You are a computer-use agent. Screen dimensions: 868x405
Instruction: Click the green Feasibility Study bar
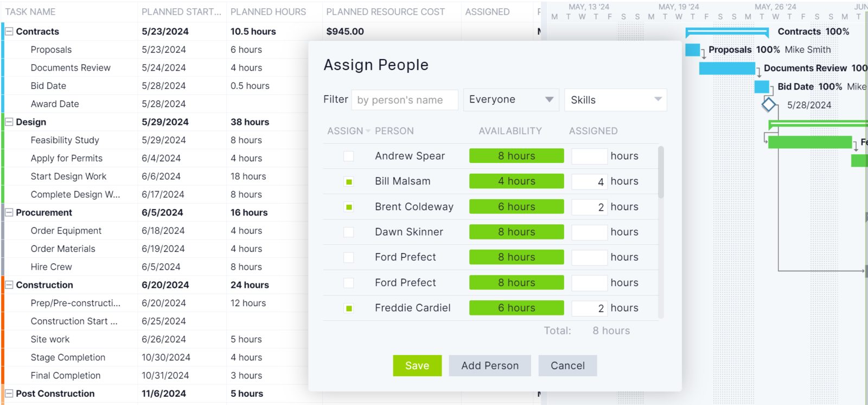(809, 142)
